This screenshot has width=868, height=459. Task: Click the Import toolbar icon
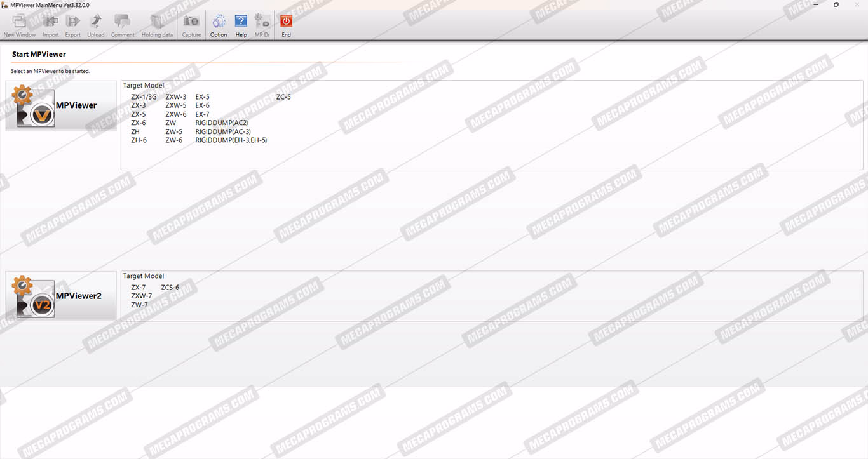pos(51,25)
